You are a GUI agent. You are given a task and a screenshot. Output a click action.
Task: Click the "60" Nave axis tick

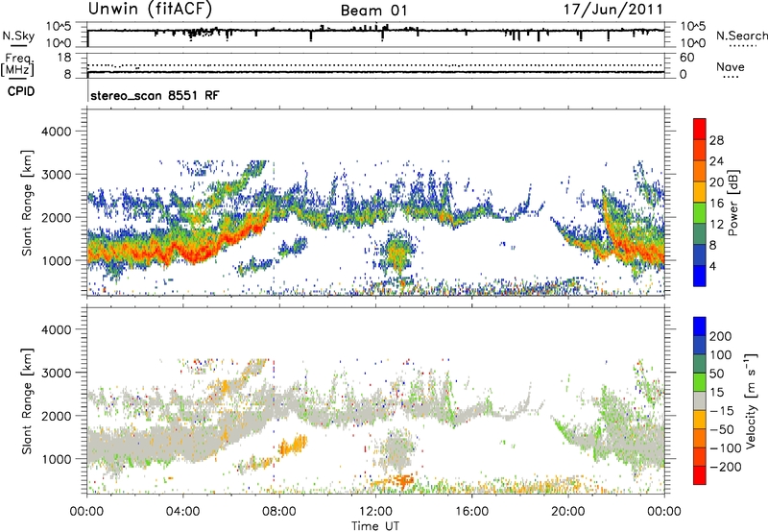(686, 58)
